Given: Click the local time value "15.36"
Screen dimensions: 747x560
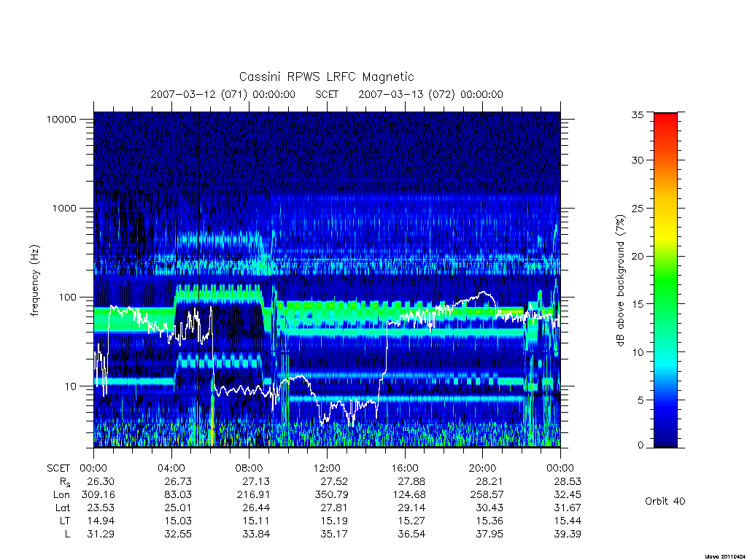Looking at the screenshot, I should click(489, 521).
